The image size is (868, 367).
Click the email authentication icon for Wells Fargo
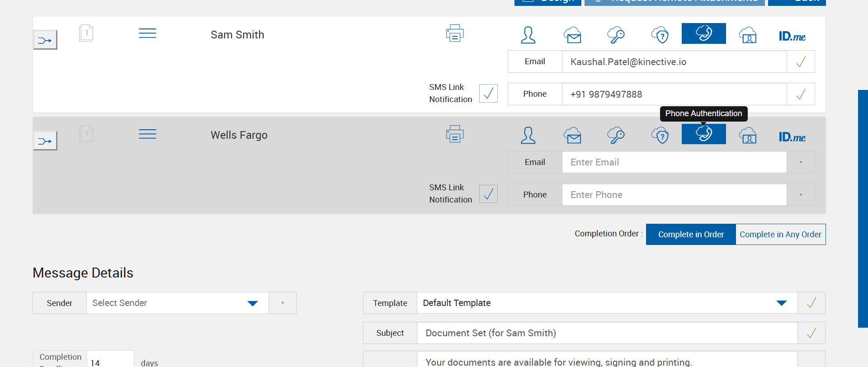[572, 136]
